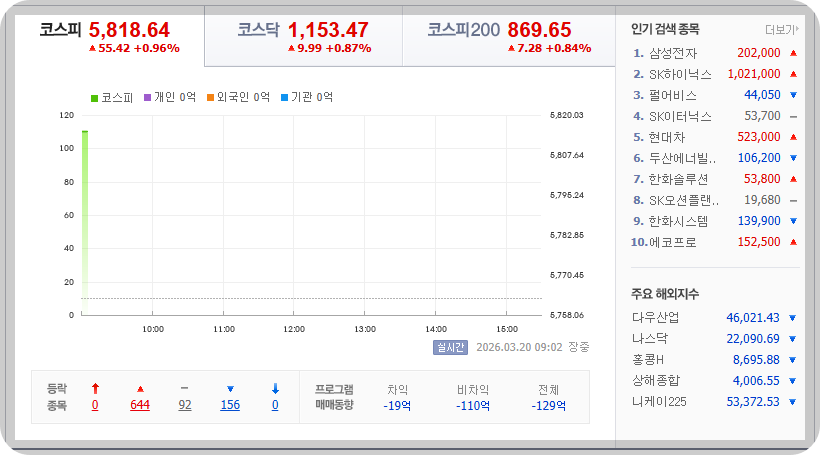Open 홍콩H overseas index
Viewport: 820px width, 455px height.
pyautogui.click(x=648, y=360)
